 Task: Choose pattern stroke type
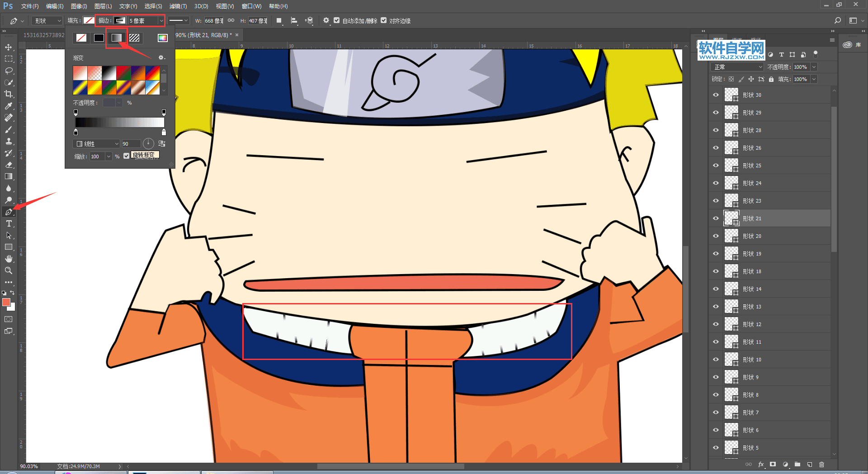(x=134, y=38)
